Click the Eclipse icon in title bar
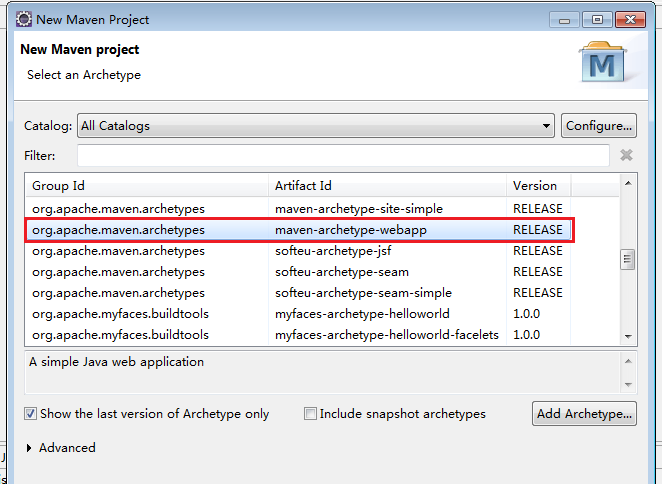 pyautogui.click(x=23, y=19)
